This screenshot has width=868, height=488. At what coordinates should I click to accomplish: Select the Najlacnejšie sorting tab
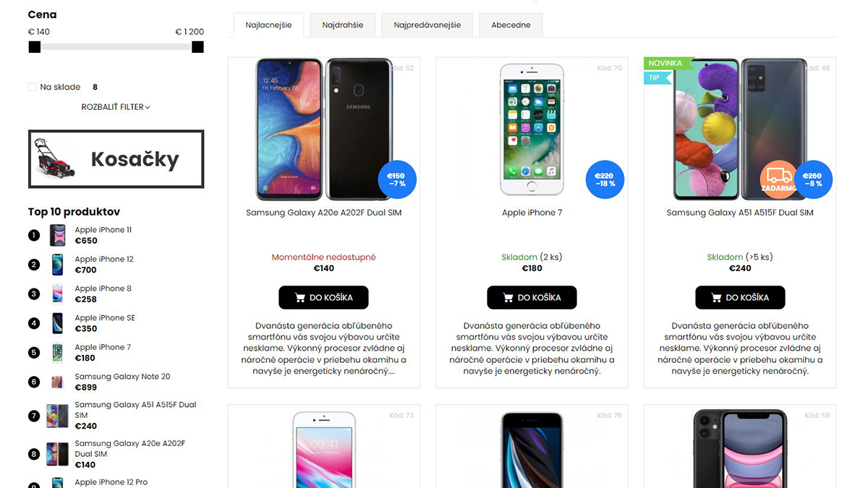click(x=268, y=25)
